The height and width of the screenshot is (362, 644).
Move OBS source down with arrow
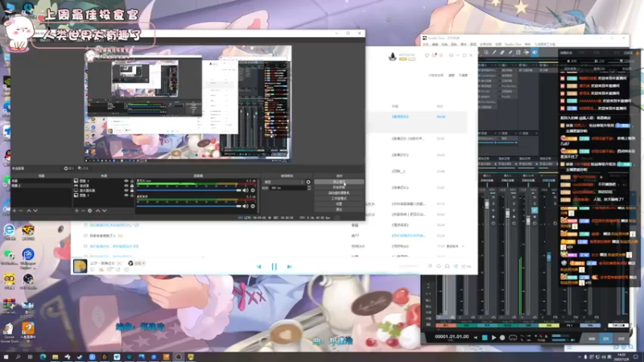pos(105,211)
